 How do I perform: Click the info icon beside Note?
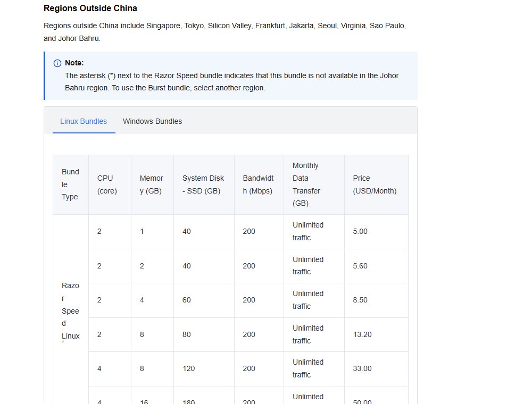click(x=57, y=63)
